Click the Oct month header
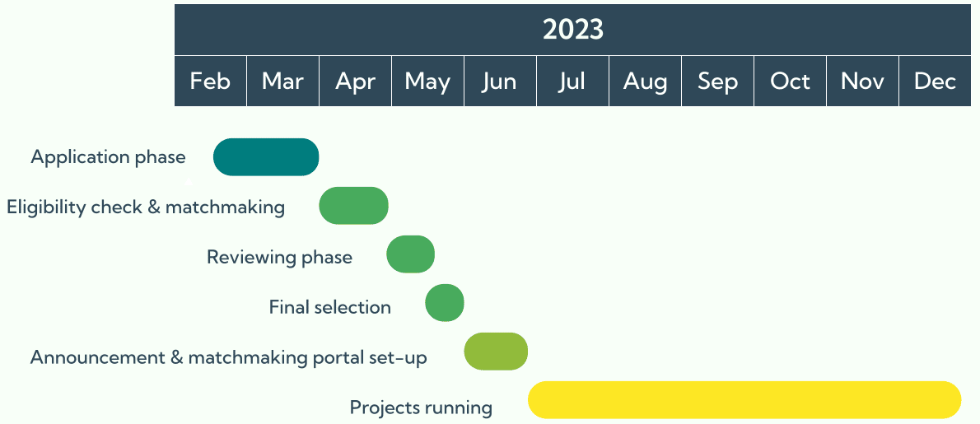The height and width of the screenshot is (424, 980). click(x=790, y=82)
